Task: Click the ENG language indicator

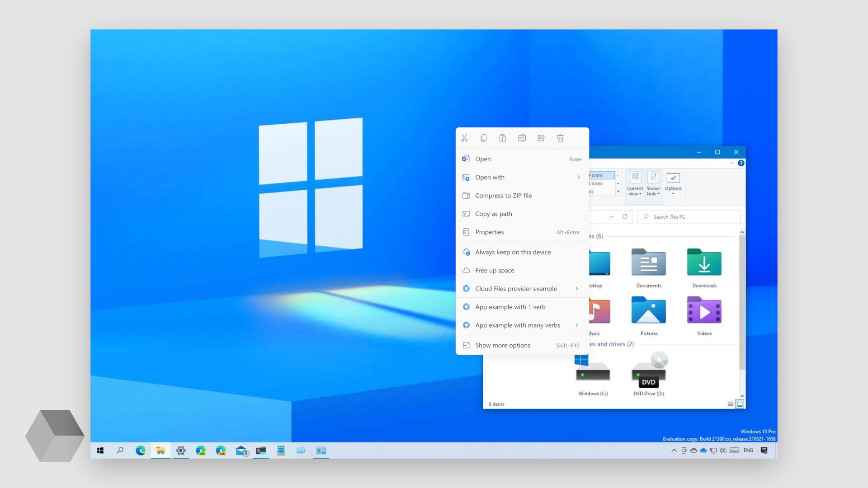Action: (748, 450)
